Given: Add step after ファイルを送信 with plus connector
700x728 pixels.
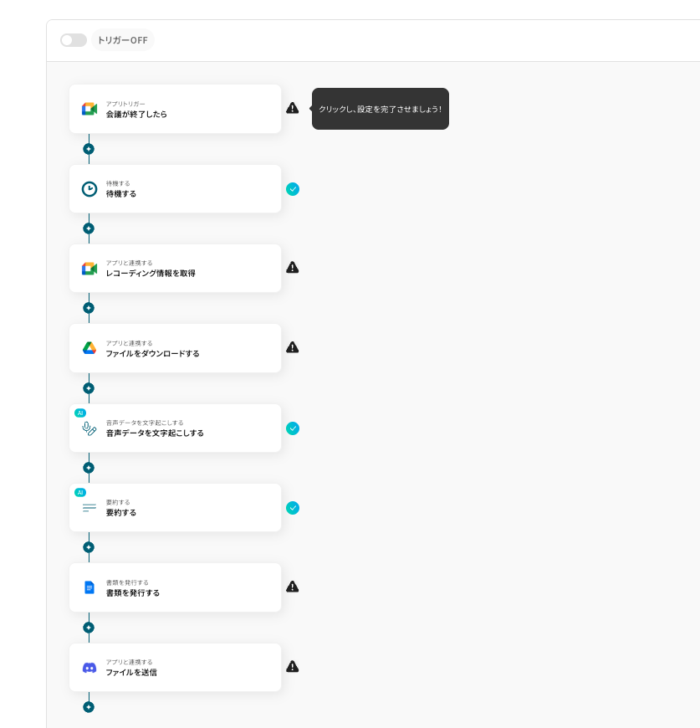Looking at the screenshot, I should point(89,707).
